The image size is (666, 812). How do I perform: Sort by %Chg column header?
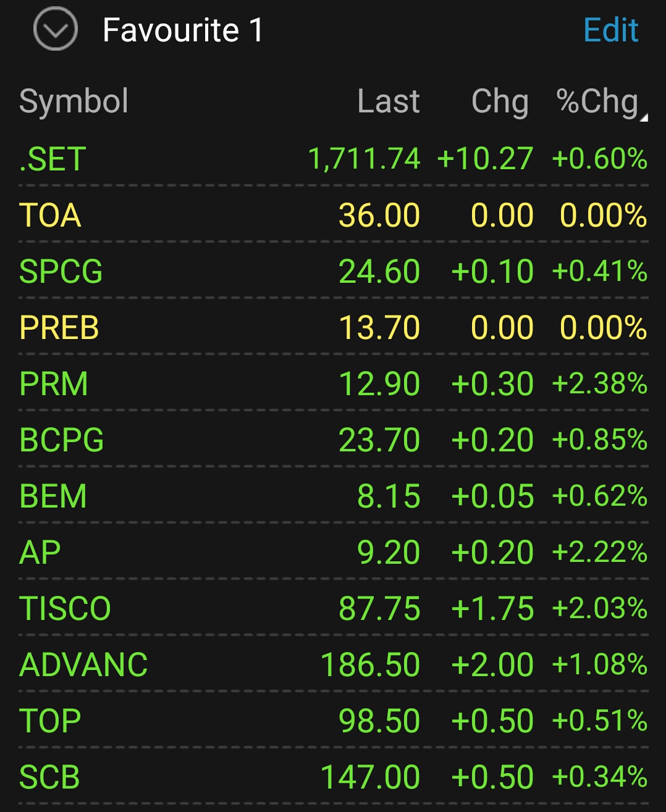click(598, 101)
